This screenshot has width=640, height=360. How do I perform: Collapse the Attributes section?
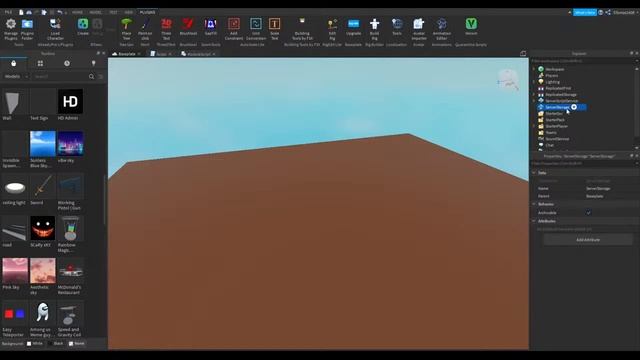pyautogui.click(x=534, y=221)
